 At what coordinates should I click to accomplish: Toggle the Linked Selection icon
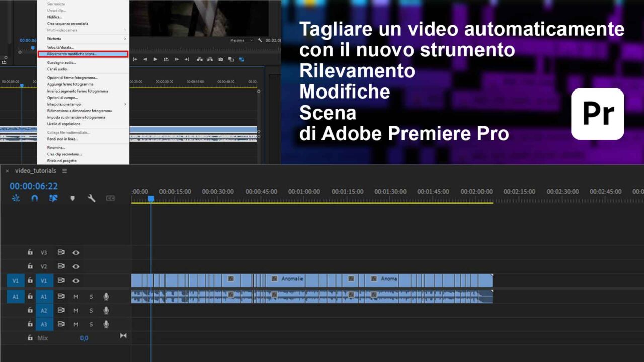coord(53,198)
